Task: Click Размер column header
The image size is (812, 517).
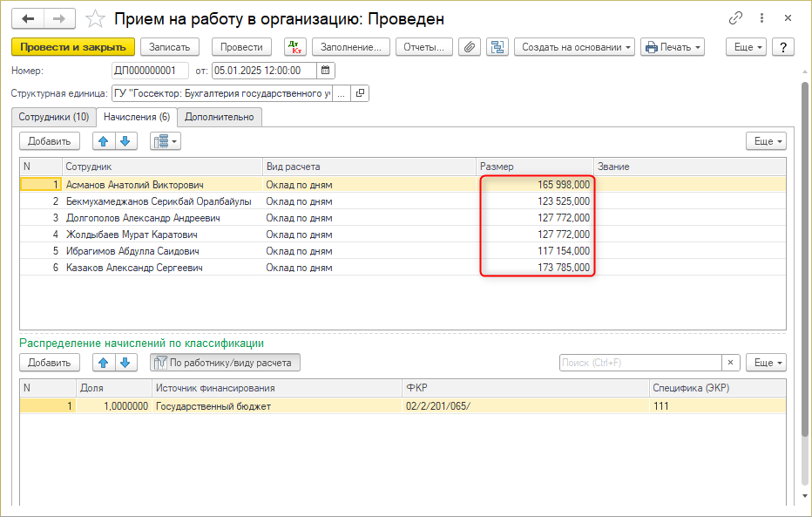Action: [x=534, y=167]
